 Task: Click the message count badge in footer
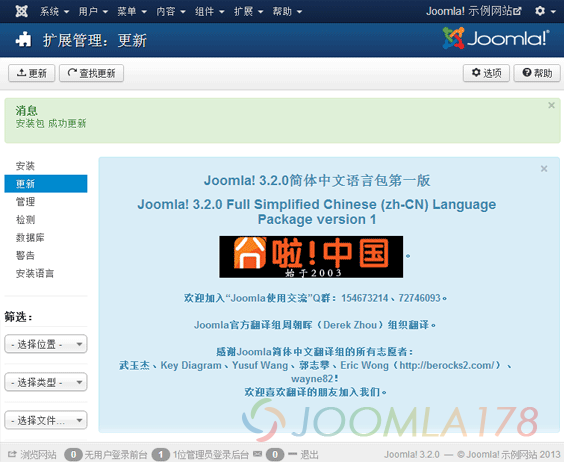point(275,454)
